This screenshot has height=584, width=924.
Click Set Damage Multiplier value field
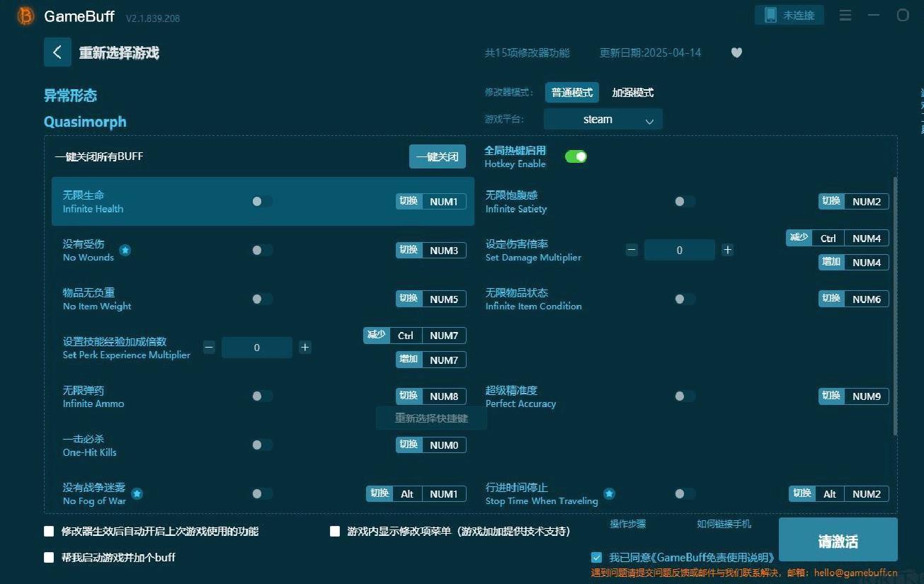pos(680,250)
